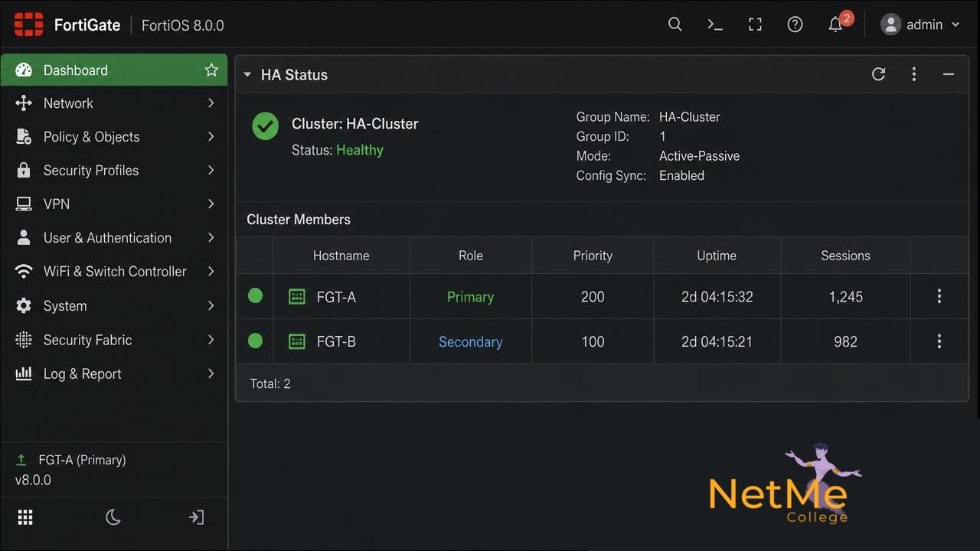Click the search magnifier icon in header

pyautogui.click(x=675, y=24)
